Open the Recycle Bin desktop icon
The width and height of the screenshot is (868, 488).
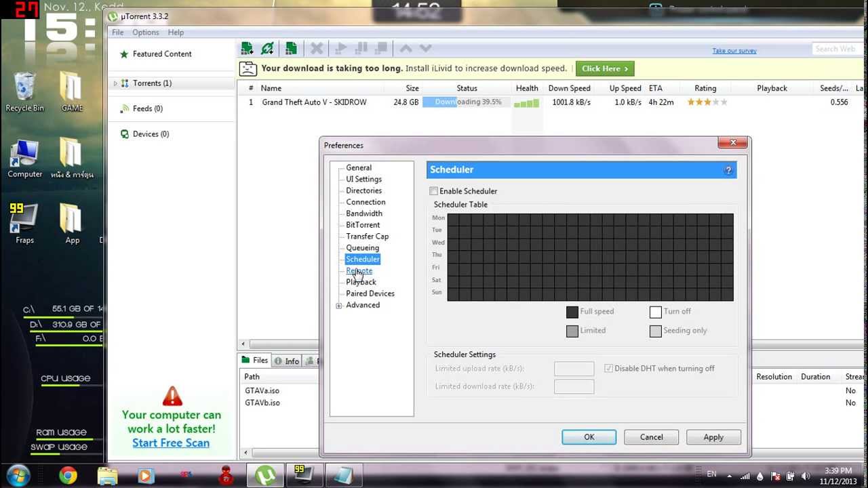coord(24,91)
